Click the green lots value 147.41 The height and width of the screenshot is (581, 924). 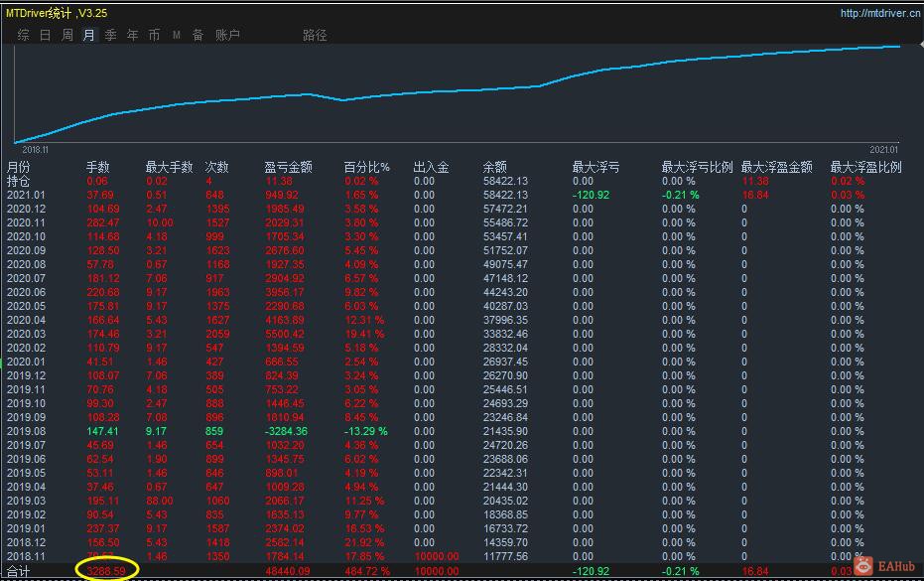(x=102, y=431)
